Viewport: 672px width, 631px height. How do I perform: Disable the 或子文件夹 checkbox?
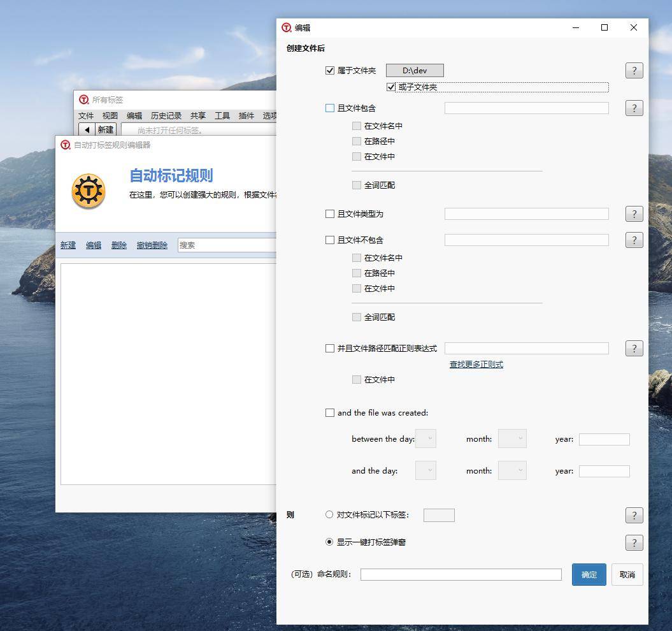coord(391,87)
